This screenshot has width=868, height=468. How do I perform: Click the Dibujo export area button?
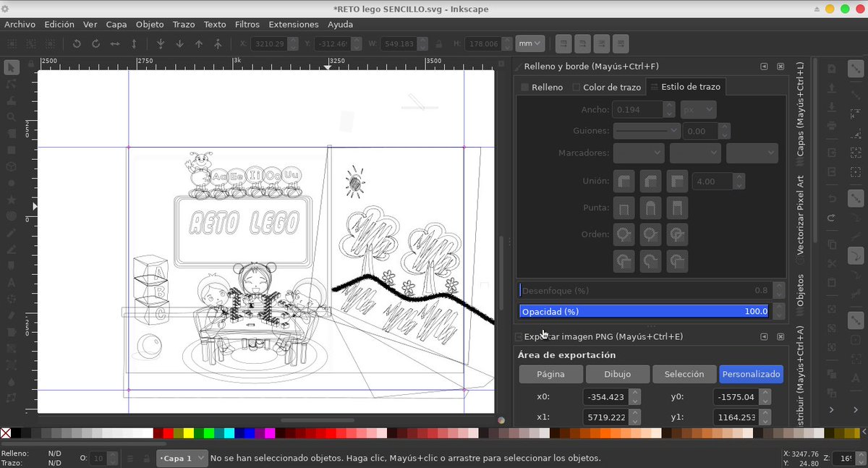(617, 375)
